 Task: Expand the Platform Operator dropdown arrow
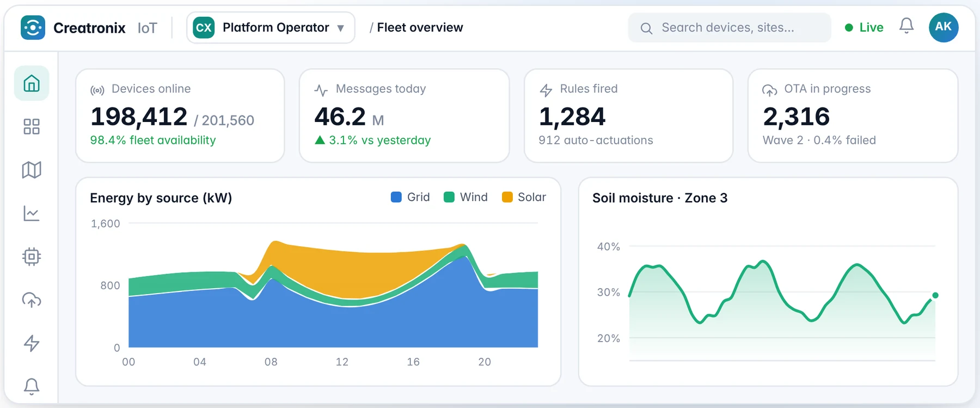click(x=341, y=28)
